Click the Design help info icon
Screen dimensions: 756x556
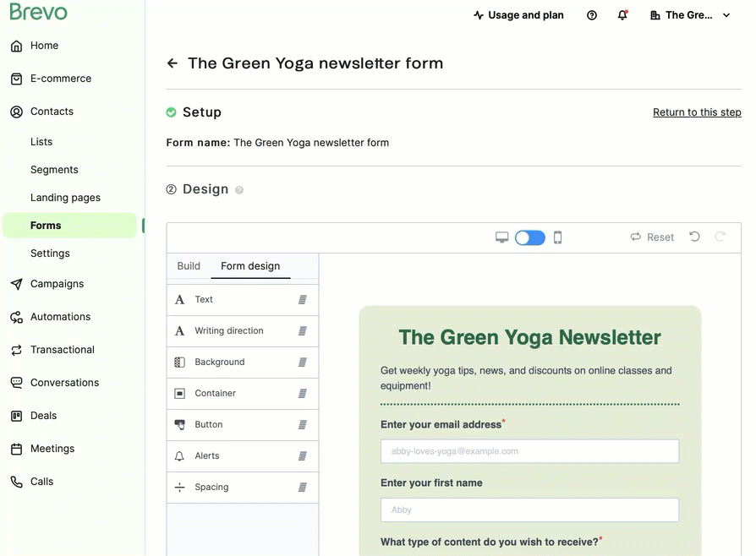(x=239, y=190)
